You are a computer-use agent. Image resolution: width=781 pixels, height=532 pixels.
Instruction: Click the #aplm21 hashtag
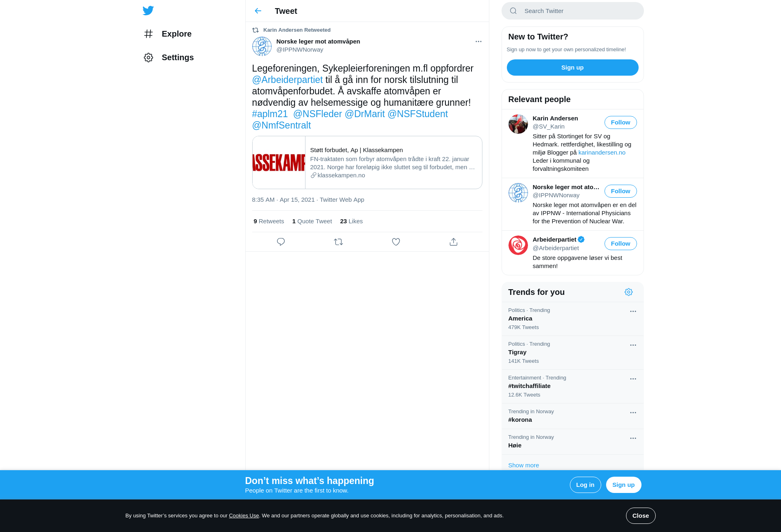[x=270, y=114]
